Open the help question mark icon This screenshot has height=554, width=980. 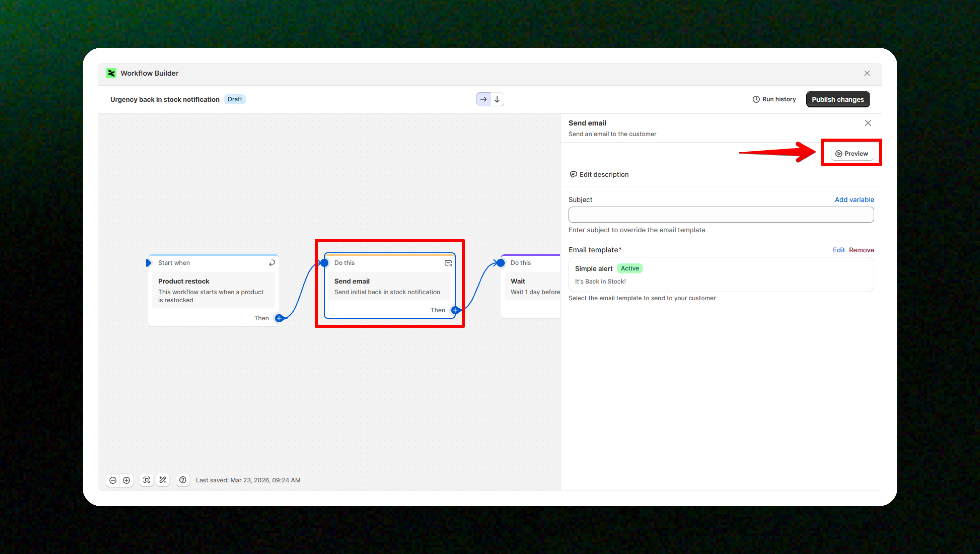pyautogui.click(x=183, y=480)
